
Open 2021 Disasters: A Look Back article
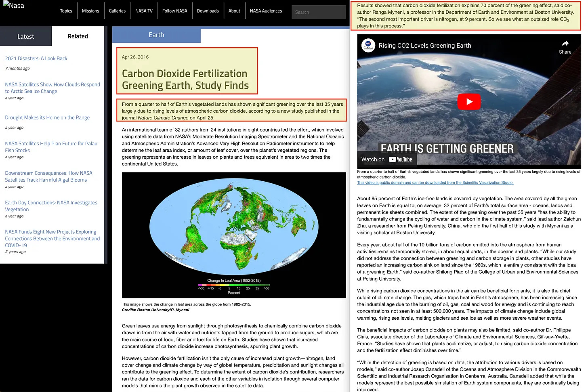pos(36,59)
